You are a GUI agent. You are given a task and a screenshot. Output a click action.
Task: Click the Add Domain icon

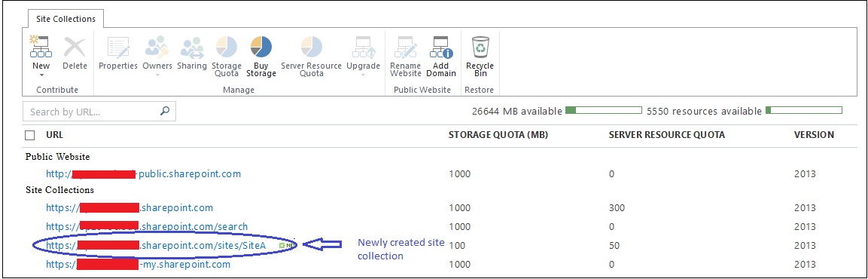click(x=441, y=48)
